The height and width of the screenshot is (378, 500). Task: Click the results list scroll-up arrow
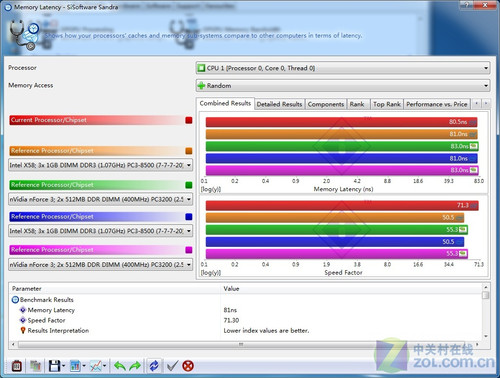coord(486,287)
